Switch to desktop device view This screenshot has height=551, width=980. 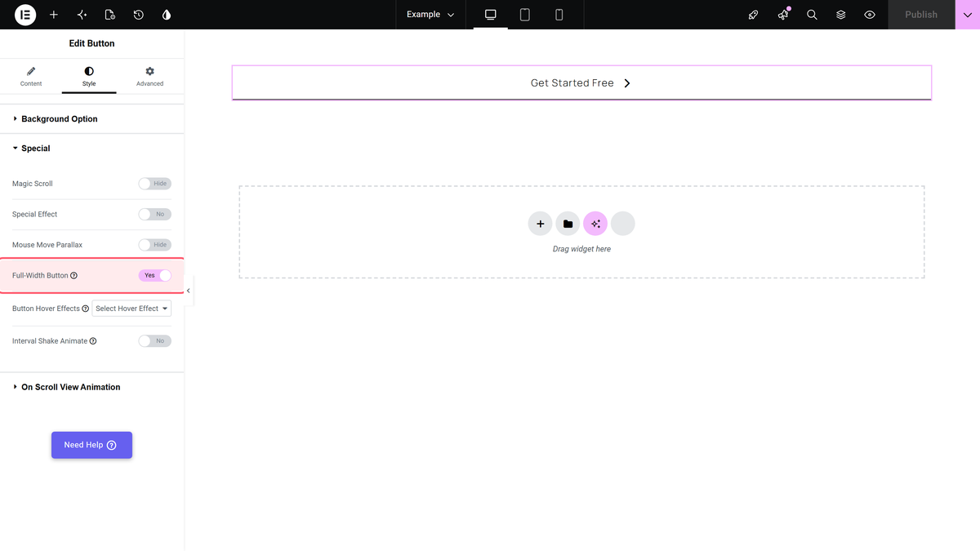491,15
